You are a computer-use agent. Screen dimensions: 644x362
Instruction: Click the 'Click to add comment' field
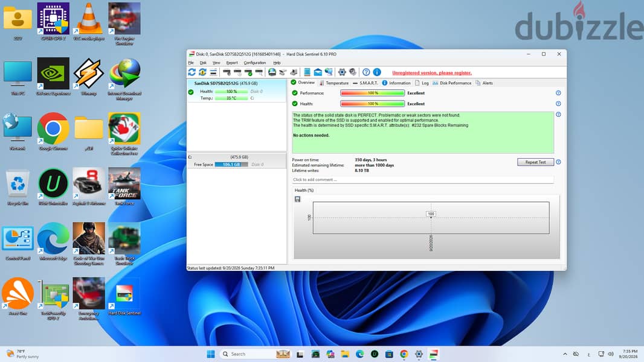coord(423,180)
